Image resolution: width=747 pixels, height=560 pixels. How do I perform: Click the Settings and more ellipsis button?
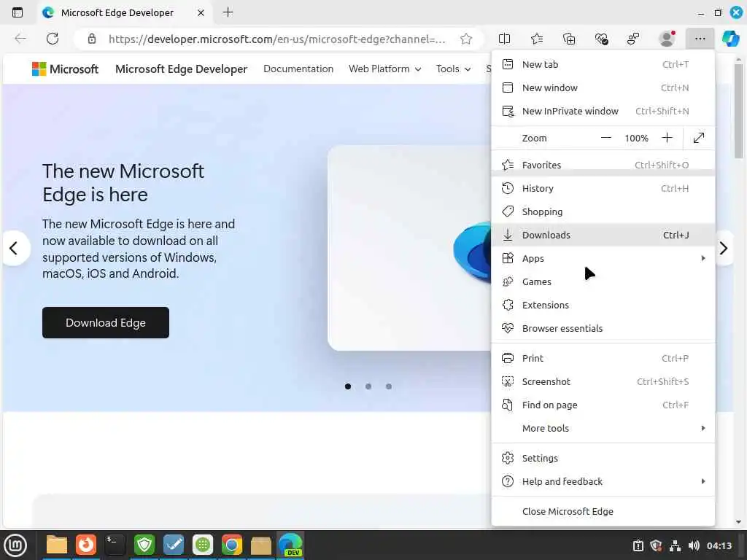coord(700,39)
